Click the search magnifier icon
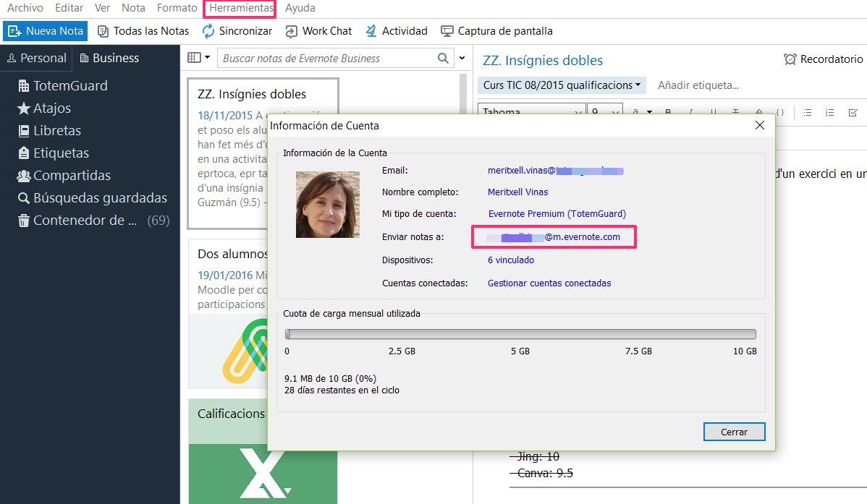This screenshot has width=867, height=504. point(443,58)
